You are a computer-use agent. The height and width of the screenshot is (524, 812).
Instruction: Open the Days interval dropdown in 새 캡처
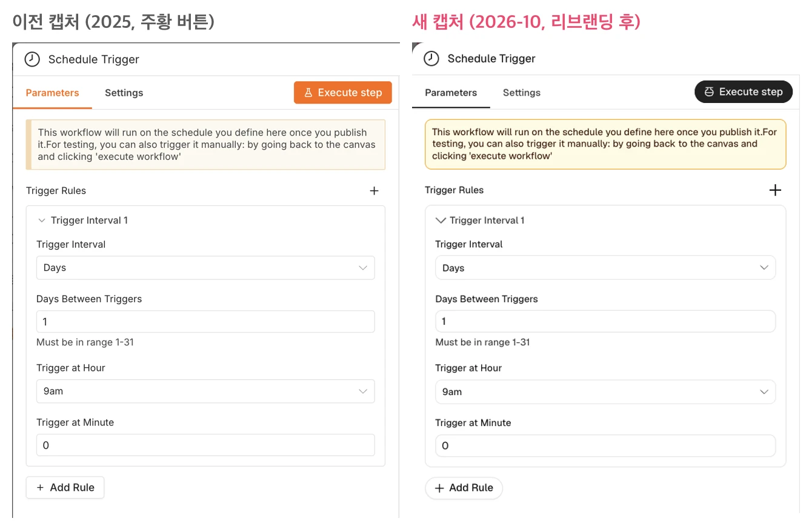pyautogui.click(x=605, y=268)
